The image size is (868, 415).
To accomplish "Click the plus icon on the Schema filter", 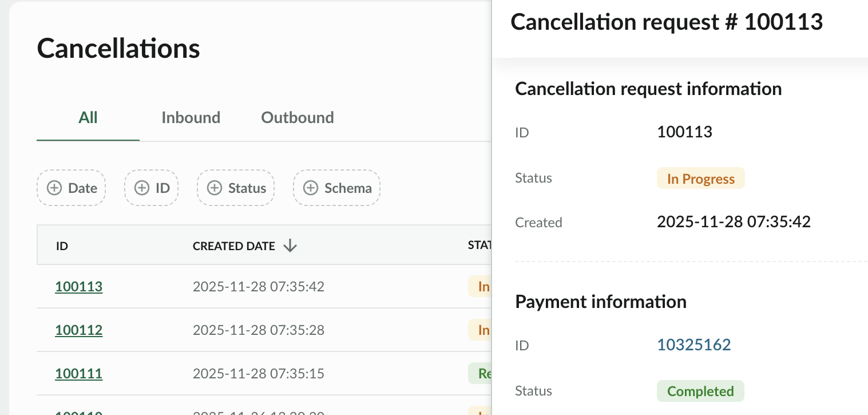I will pyautogui.click(x=311, y=188).
